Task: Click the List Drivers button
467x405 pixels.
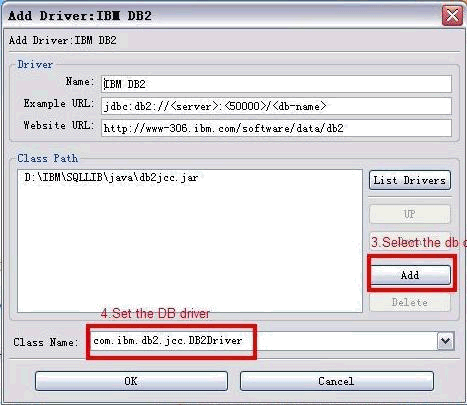Action: coord(410,180)
